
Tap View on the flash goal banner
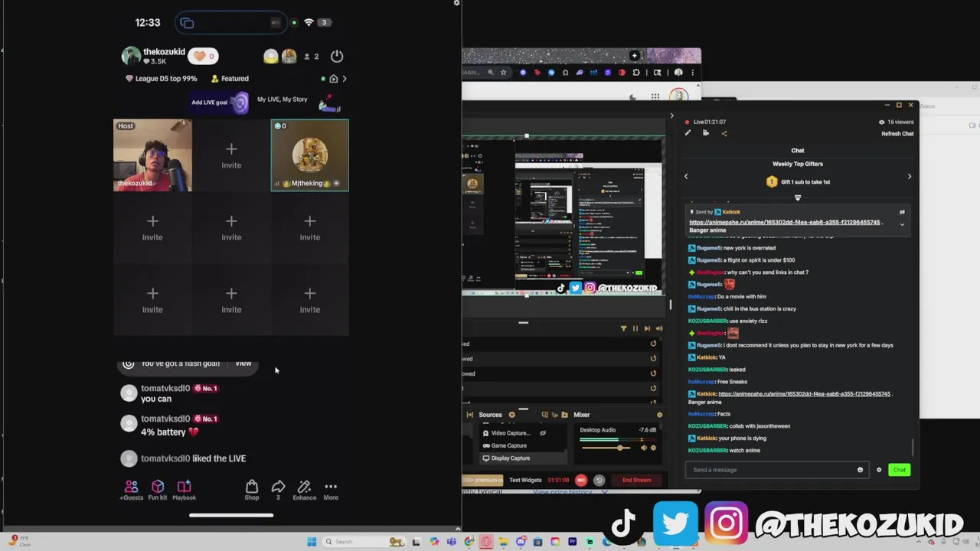pyautogui.click(x=243, y=364)
